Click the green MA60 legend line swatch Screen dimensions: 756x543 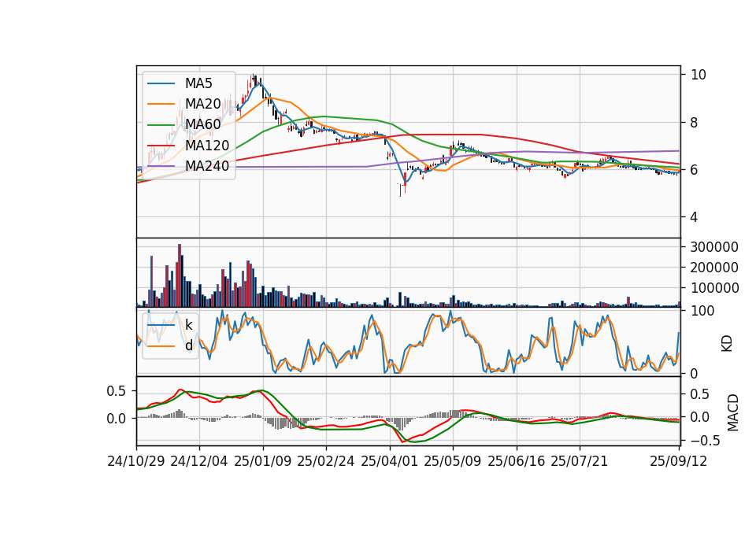pyautogui.click(x=161, y=124)
